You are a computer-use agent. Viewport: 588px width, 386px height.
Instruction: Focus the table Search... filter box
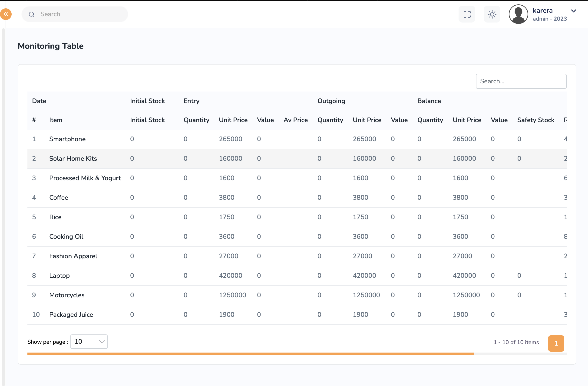coord(521,81)
